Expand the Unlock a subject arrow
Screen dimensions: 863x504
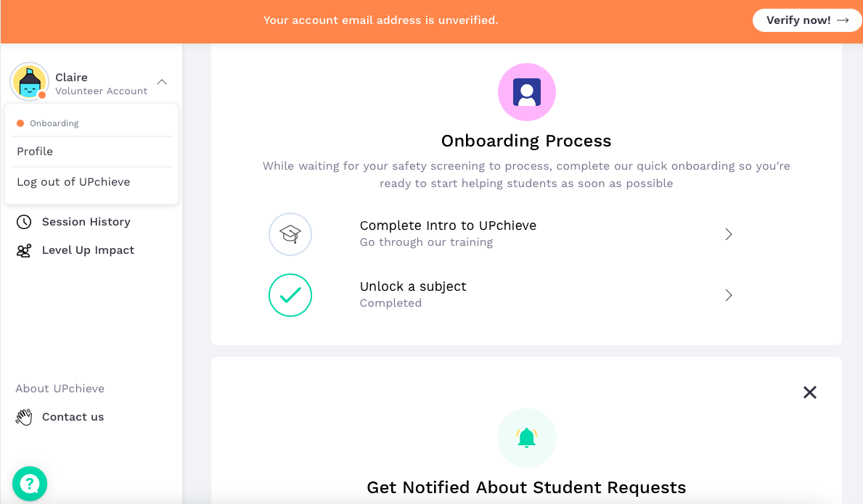[729, 295]
